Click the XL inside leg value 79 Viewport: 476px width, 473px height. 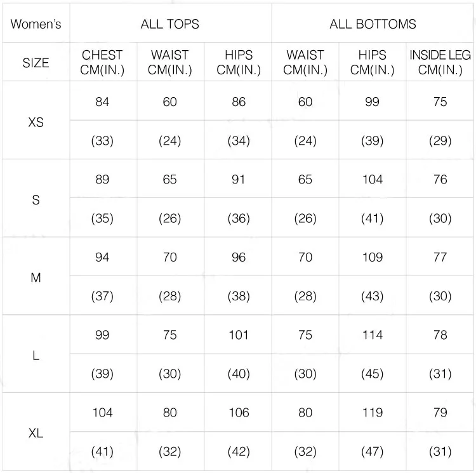[440, 413]
